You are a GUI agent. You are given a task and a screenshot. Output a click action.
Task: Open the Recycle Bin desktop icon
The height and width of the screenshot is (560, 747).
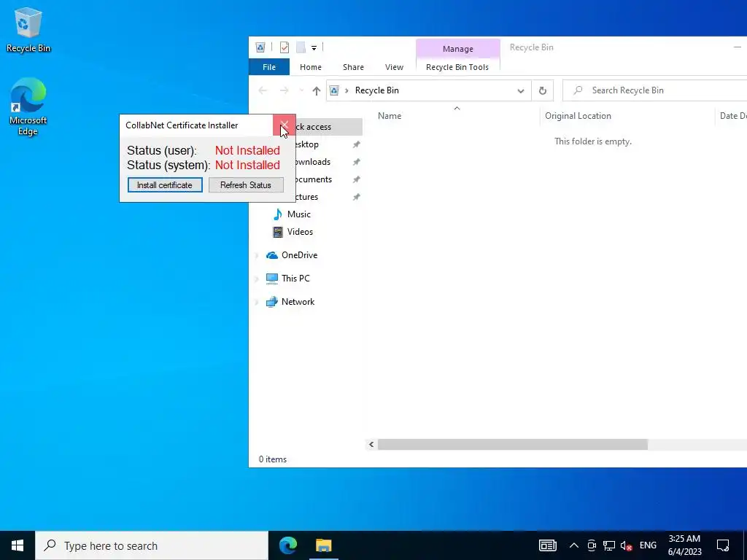point(28,29)
